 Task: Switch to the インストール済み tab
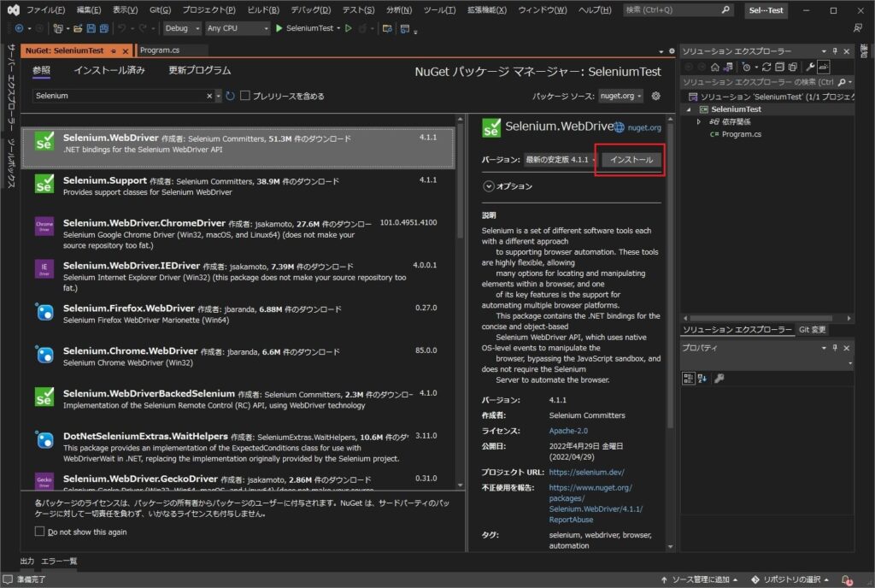coord(109,70)
